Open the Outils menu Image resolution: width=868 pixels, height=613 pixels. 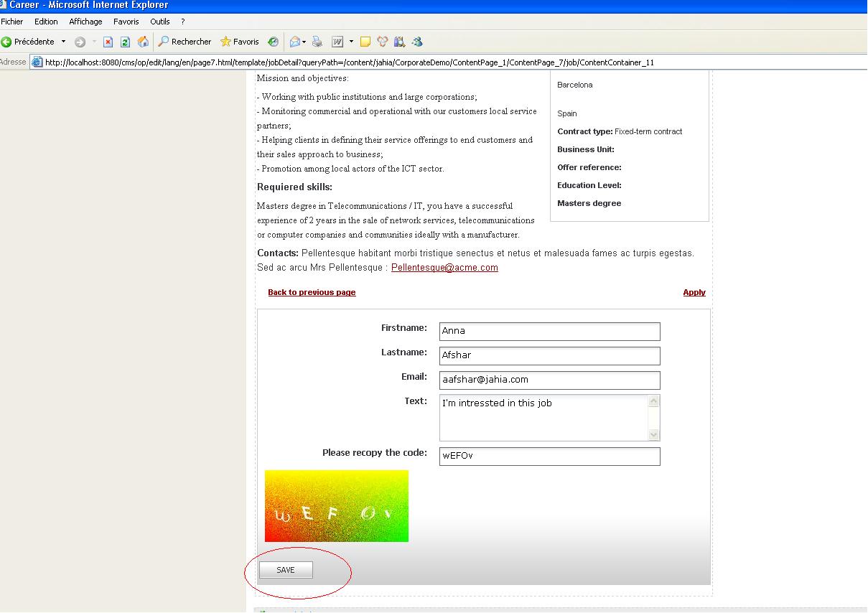[x=160, y=22]
